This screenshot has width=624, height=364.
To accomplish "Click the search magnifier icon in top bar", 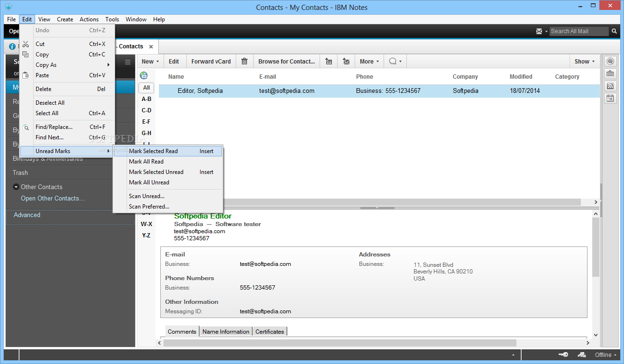I will 614,31.
